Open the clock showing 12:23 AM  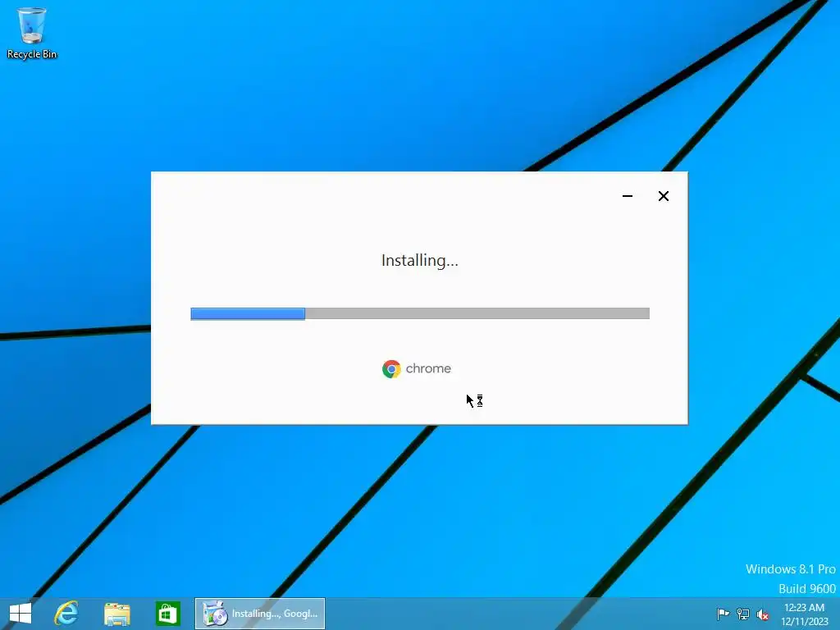point(804,614)
